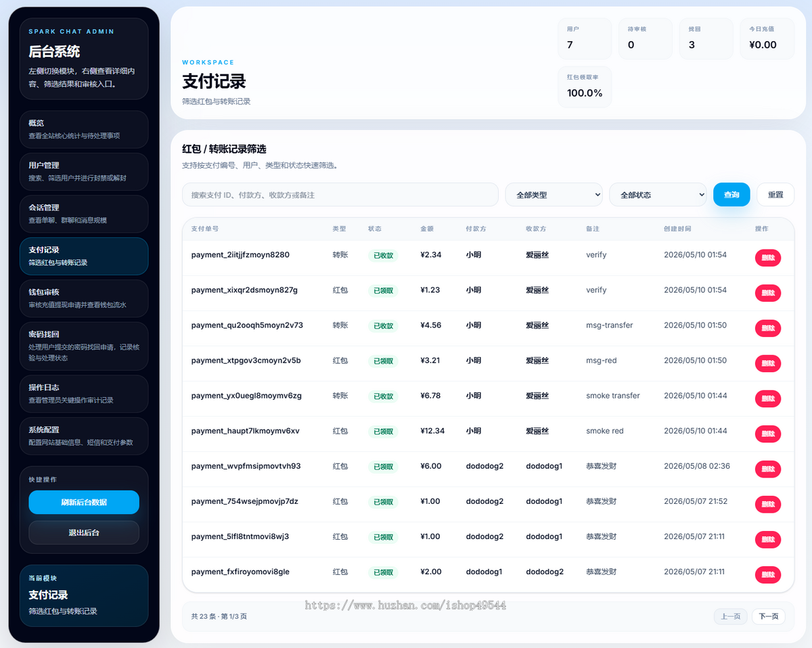The image size is (812, 648).
Task: Remove record payment_xtpgov3cmoyn2v5b
Action: click(768, 363)
